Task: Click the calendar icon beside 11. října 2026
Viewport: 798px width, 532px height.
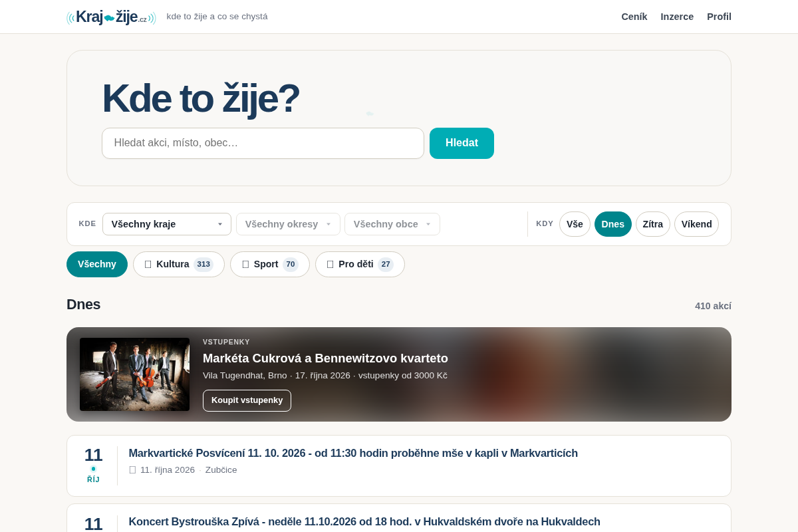Action: [x=132, y=470]
